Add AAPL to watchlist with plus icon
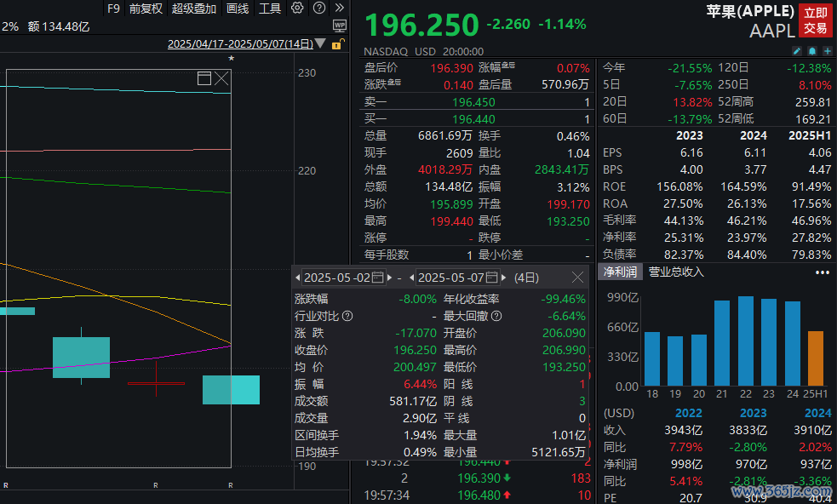Viewport: 837px width, 504px height. coord(827,51)
